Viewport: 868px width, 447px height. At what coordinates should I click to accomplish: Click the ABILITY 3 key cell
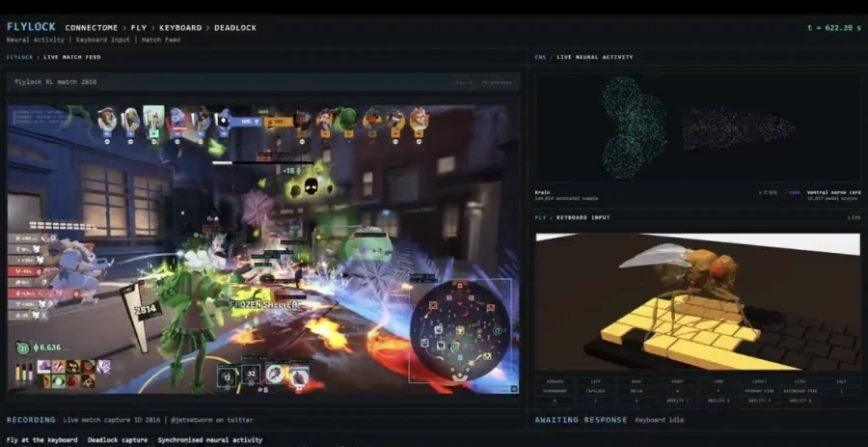(x=759, y=401)
